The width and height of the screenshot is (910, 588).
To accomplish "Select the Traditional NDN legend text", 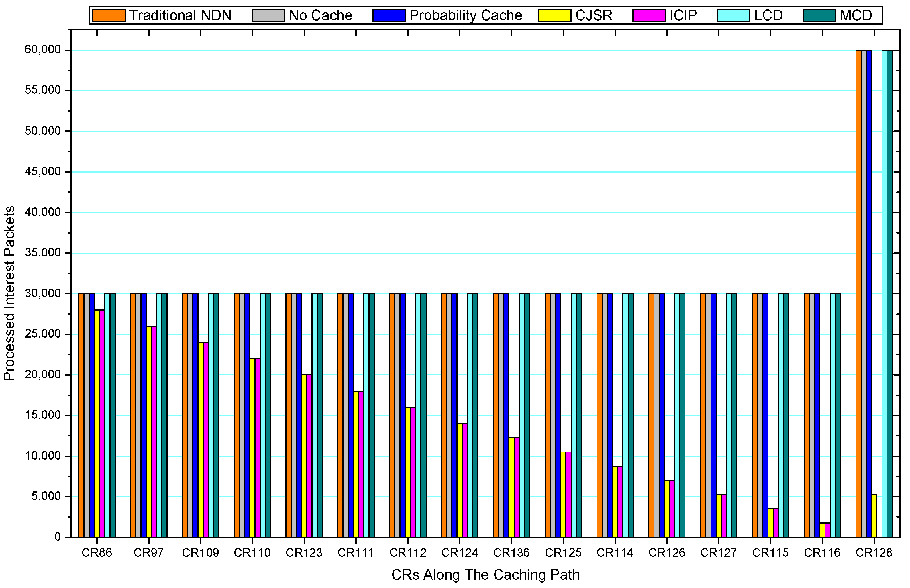I will point(180,15).
